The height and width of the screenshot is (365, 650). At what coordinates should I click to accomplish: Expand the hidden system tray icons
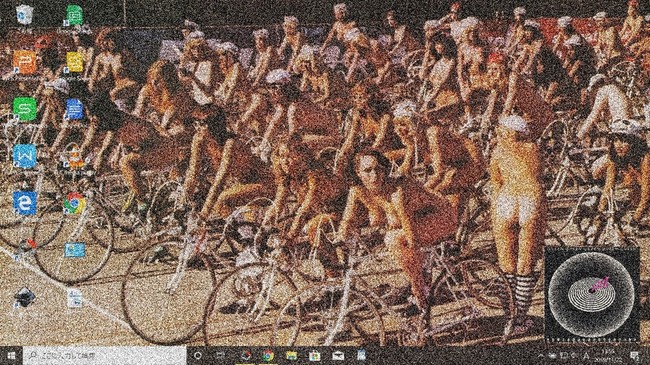[541, 355]
